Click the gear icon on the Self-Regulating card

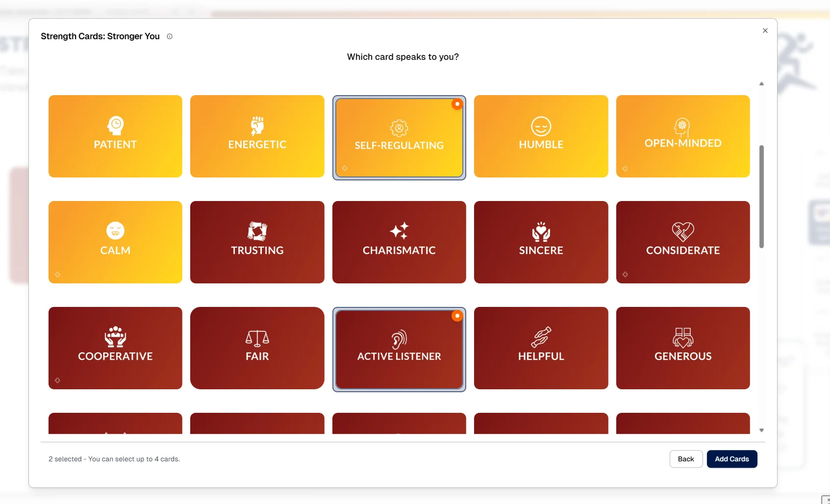tap(399, 128)
